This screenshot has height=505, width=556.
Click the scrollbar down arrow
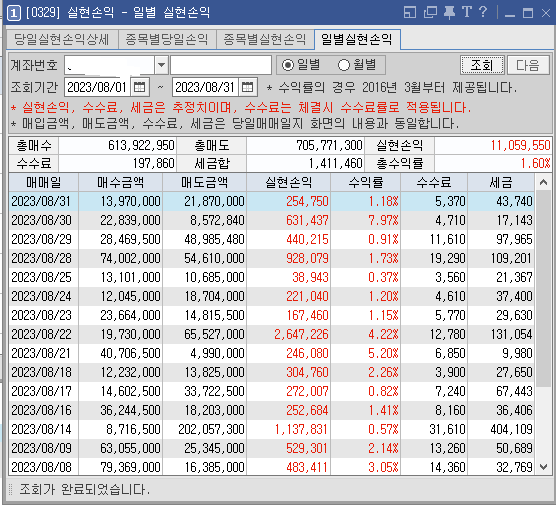point(543,467)
